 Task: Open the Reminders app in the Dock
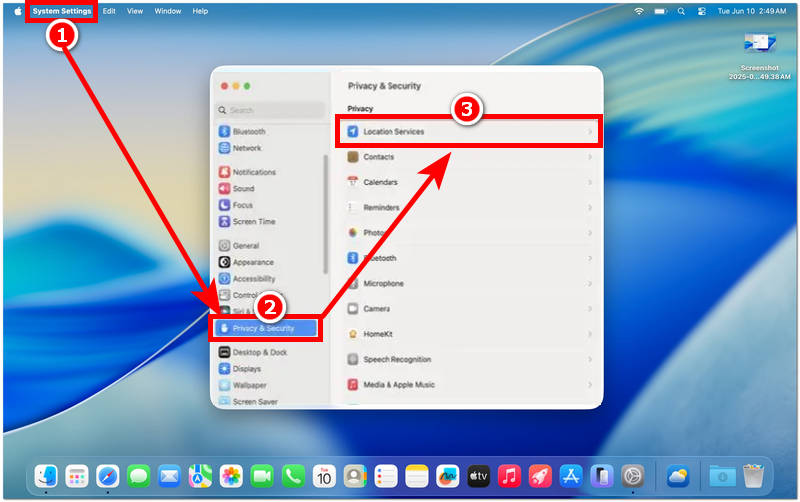tap(386, 476)
